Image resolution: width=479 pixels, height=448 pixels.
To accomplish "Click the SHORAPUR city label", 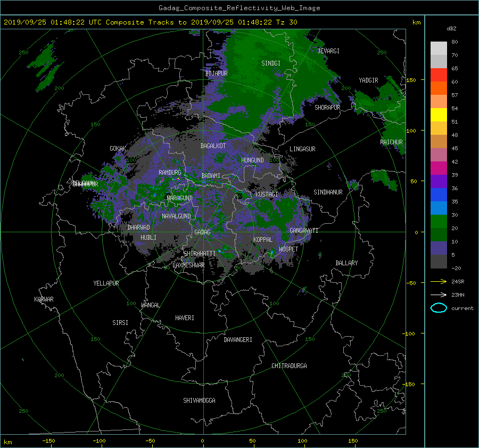I will coord(327,108).
